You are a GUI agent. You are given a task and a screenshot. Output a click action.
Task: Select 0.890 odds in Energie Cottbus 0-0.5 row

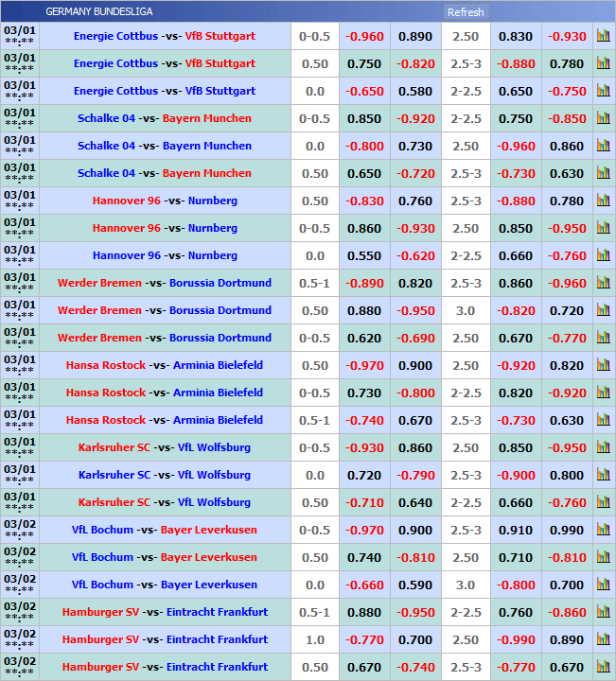tap(415, 37)
